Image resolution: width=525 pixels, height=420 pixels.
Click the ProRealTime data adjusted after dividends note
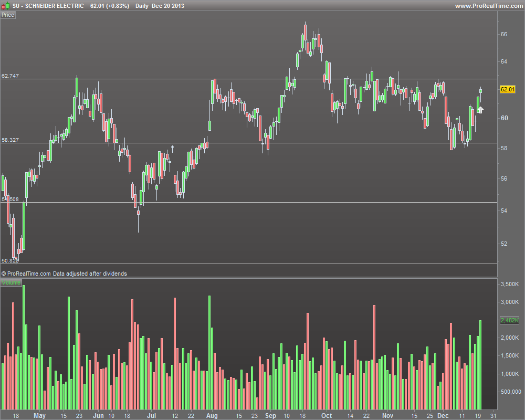click(x=64, y=274)
